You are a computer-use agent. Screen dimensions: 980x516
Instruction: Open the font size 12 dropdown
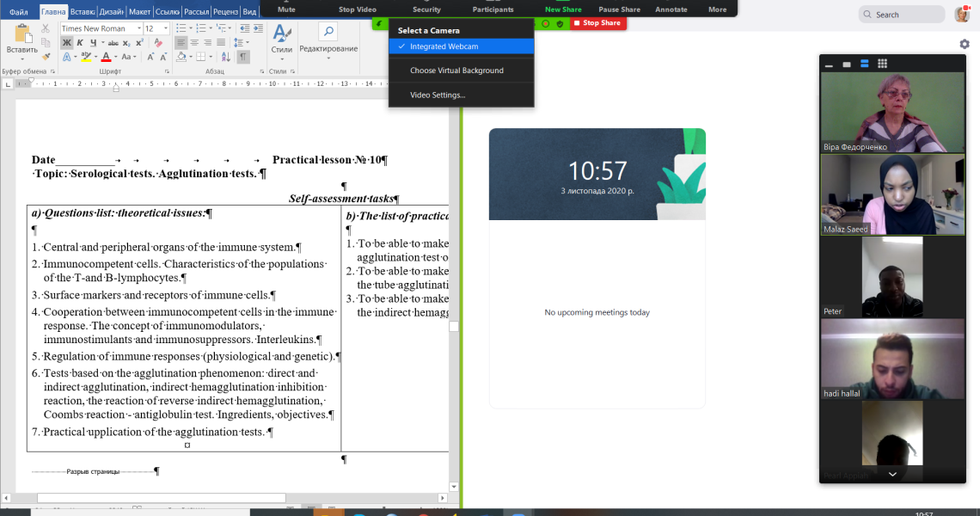click(166, 28)
